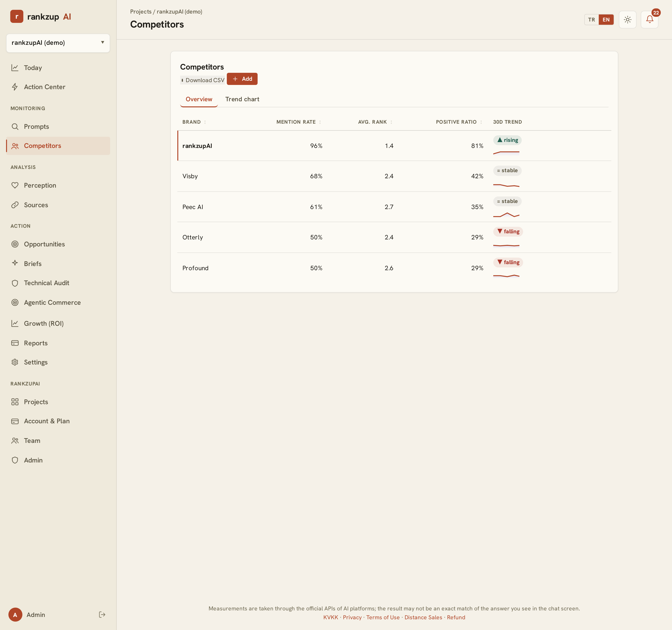Open the Terms of Use link
The width and height of the screenshot is (672, 630).
coord(383,617)
